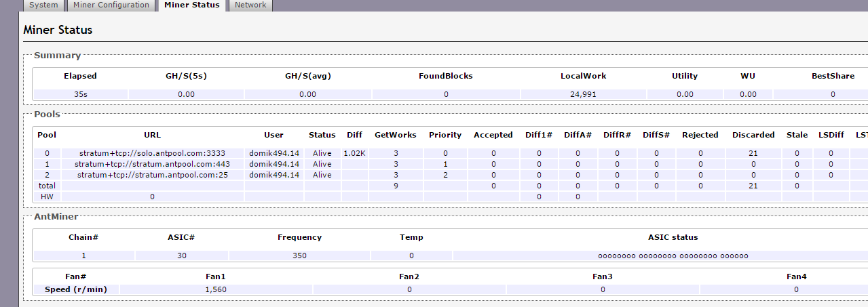
Task: Click the Fan2 column header
Action: click(409, 277)
